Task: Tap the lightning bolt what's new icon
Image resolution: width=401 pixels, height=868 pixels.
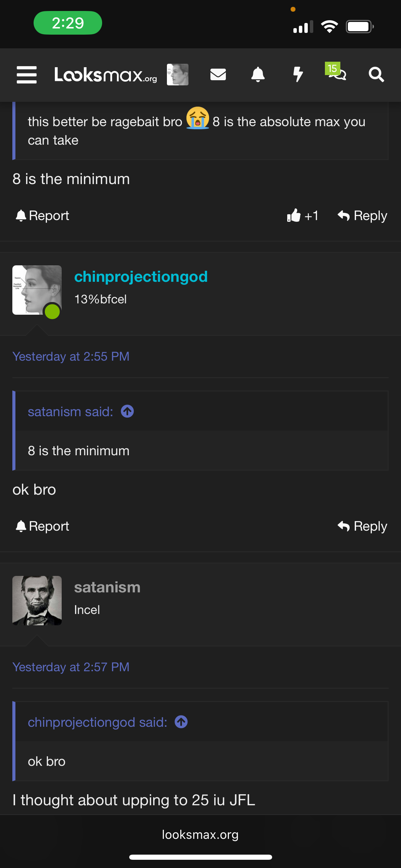Action: pos(298,74)
